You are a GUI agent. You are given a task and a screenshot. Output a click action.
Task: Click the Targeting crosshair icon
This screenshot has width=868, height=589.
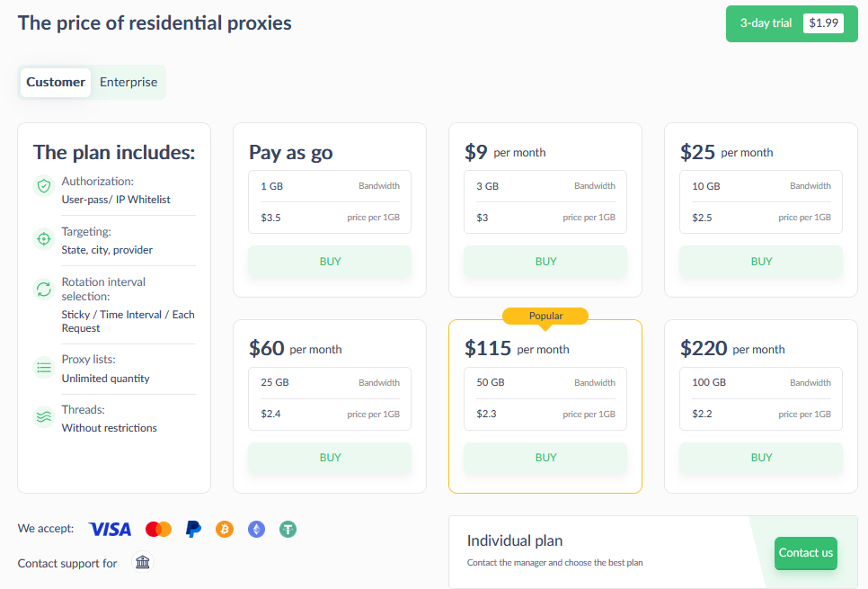tap(44, 239)
